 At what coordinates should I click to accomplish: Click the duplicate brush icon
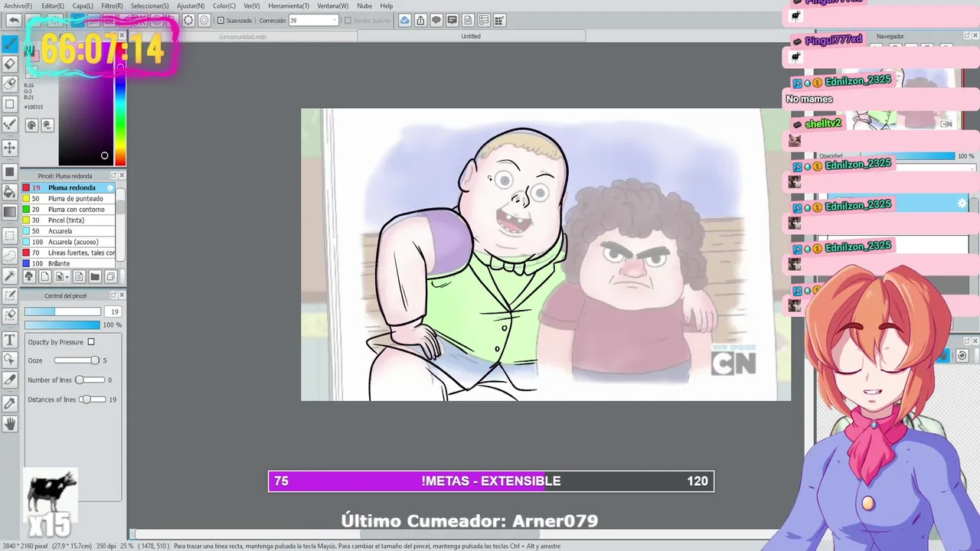pyautogui.click(x=110, y=276)
